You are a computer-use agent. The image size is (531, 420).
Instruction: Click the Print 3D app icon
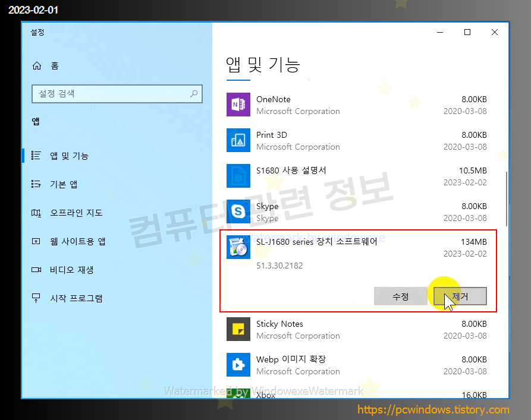(x=238, y=140)
